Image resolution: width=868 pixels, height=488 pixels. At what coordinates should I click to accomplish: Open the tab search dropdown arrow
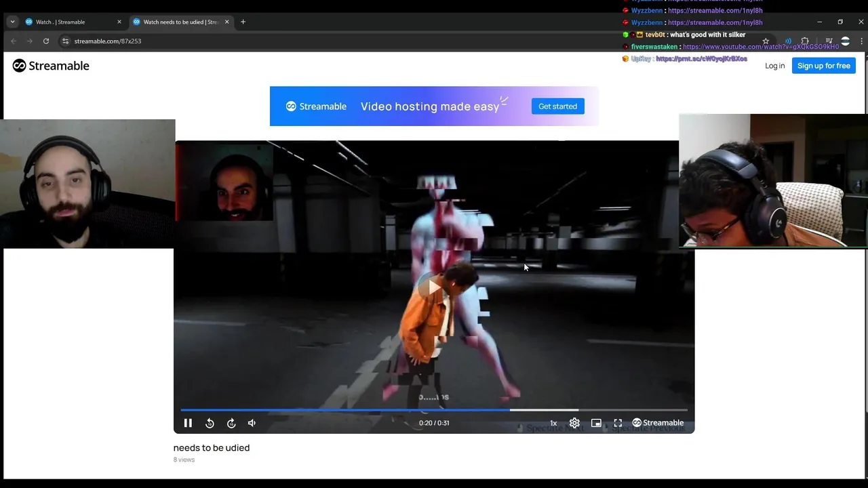pos(12,22)
